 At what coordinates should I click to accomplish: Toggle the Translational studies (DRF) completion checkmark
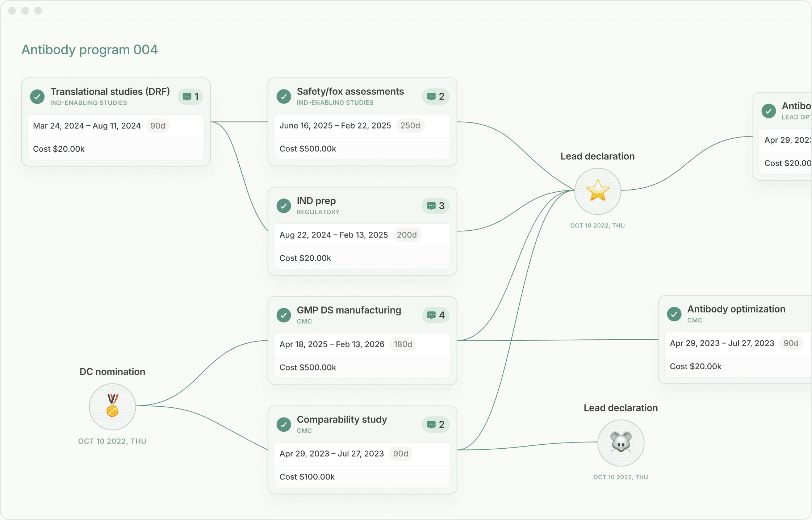coord(37,97)
